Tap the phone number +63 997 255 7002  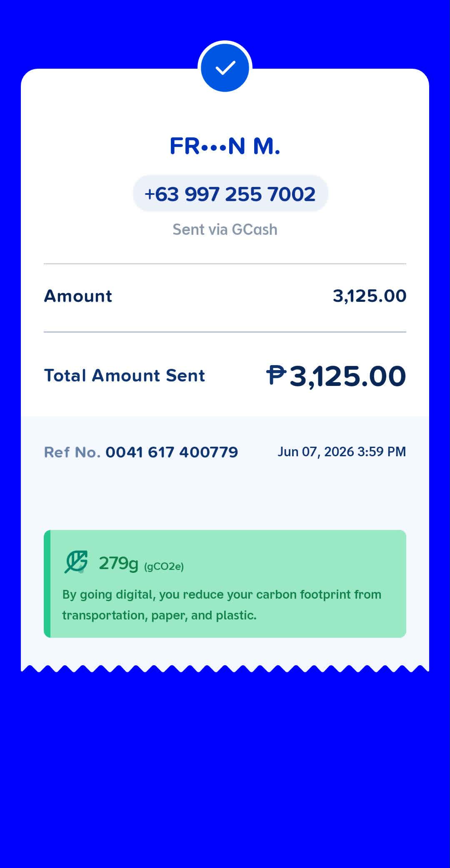tap(230, 194)
